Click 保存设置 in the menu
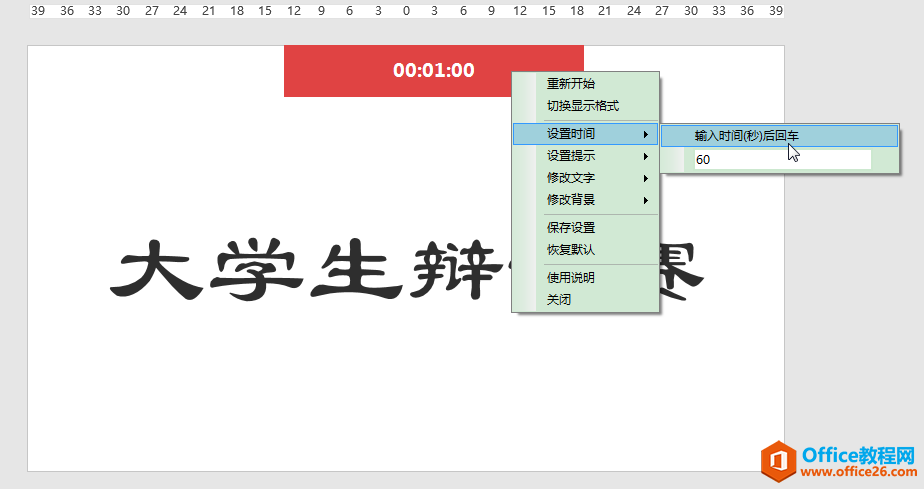Screen dimensions: 924x489 coord(585,227)
